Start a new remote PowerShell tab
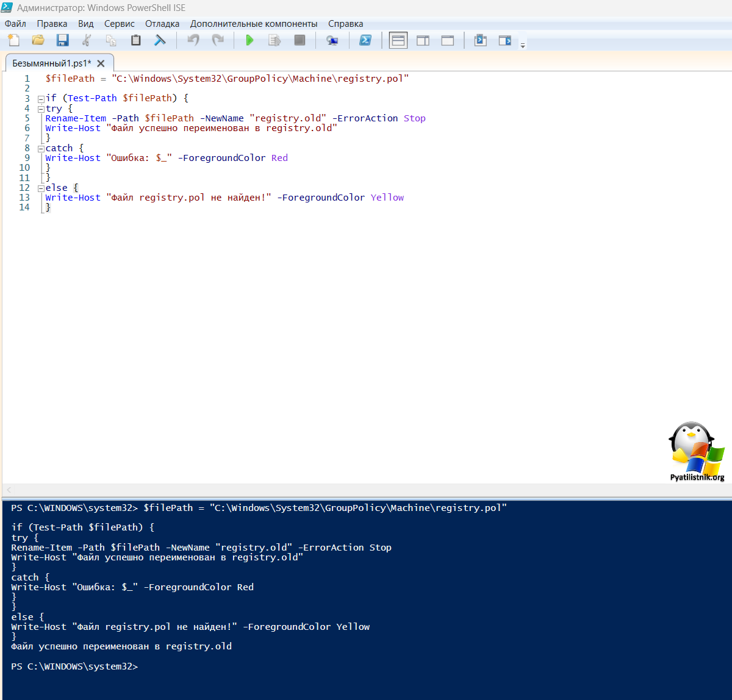This screenshot has width=732, height=700. click(332, 40)
